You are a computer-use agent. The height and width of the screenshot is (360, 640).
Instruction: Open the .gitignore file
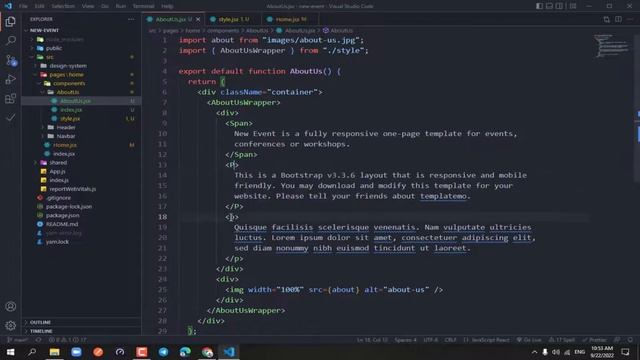(x=58, y=198)
